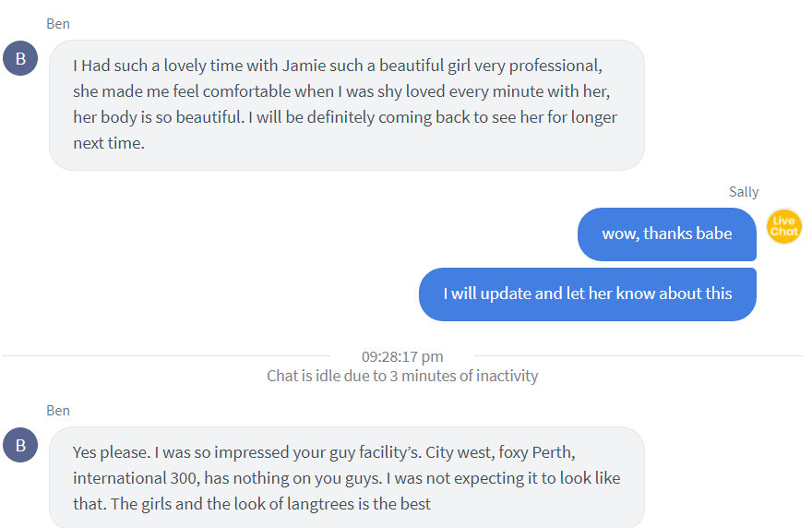The image size is (812, 528).
Task: Click the 'Sally' agent name label
Action: [744, 192]
